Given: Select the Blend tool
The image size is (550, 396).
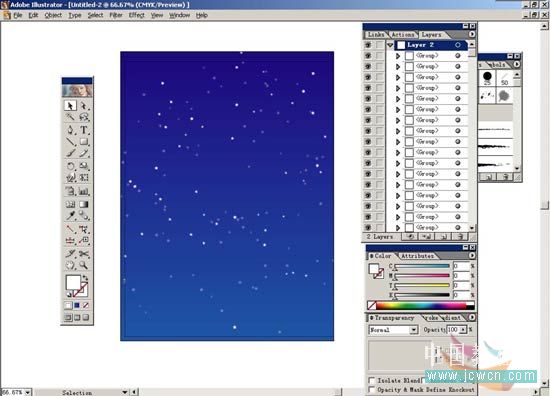Looking at the screenshot, I should pos(84,215).
